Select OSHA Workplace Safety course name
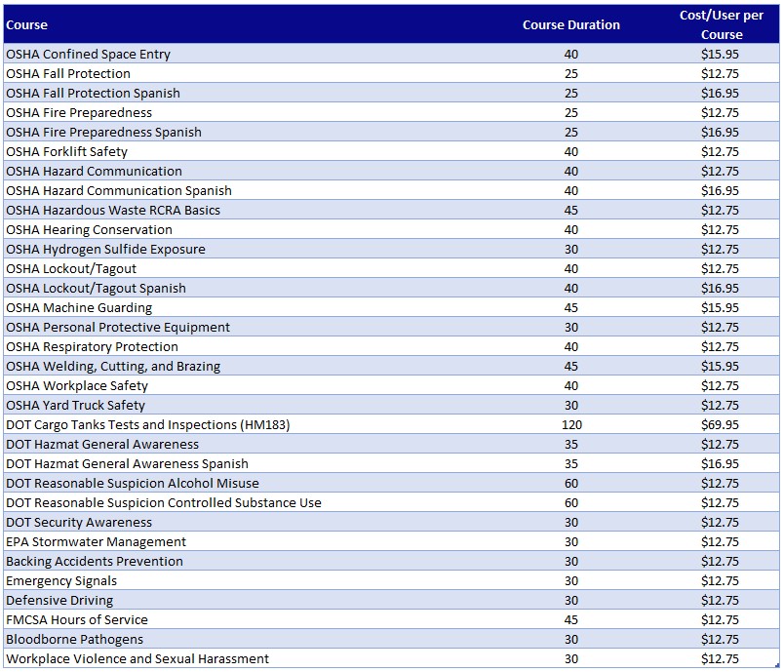The height and width of the screenshot is (672, 784). point(77,385)
